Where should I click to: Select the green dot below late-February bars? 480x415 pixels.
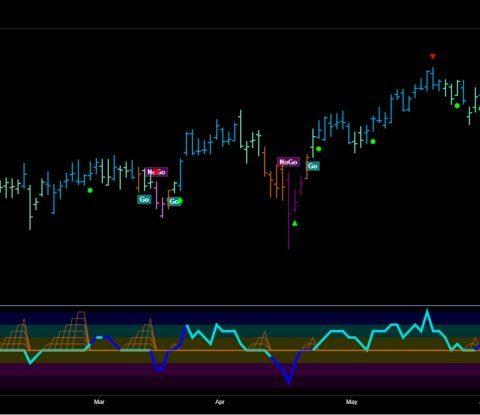[90, 190]
